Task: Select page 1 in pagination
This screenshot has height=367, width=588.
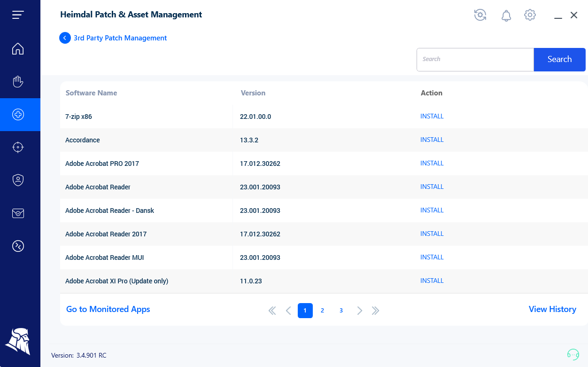Action: [305, 311]
